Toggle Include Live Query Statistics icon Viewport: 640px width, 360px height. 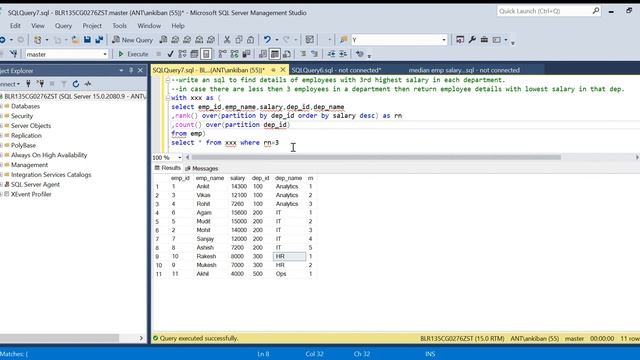point(234,54)
